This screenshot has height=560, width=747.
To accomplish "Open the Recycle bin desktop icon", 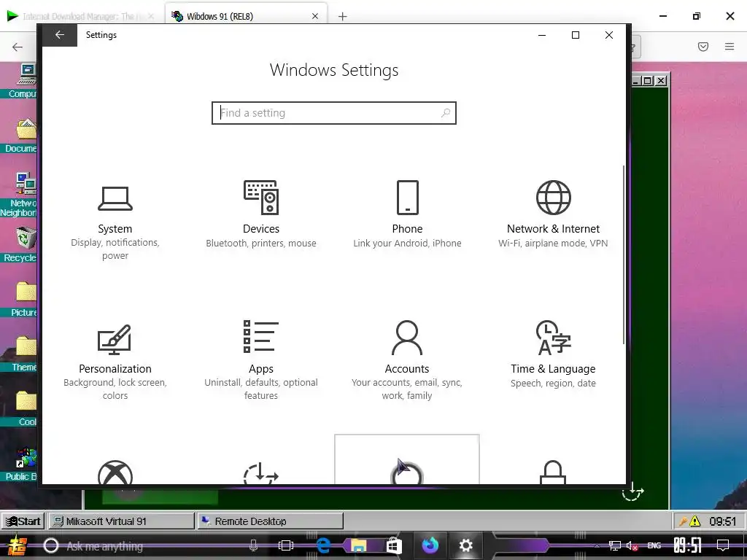I will click(x=22, y=245).
